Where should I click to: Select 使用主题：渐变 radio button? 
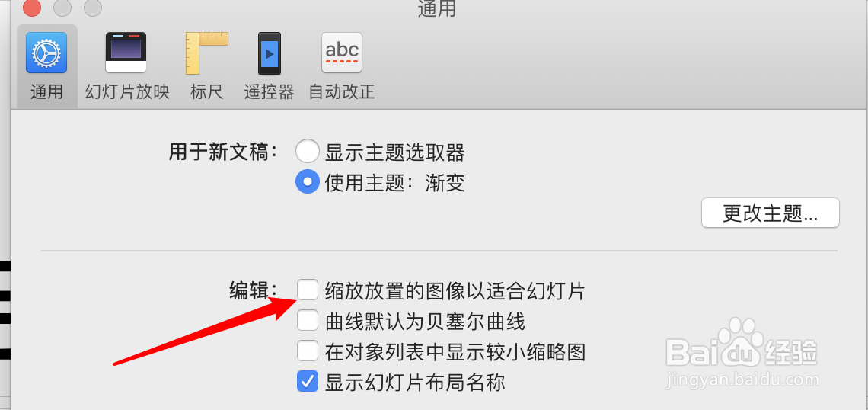coord(308,181)
